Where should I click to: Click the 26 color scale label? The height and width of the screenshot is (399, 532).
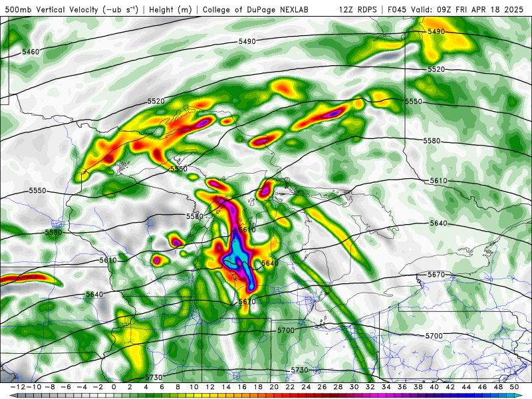[x=322, y=387]
